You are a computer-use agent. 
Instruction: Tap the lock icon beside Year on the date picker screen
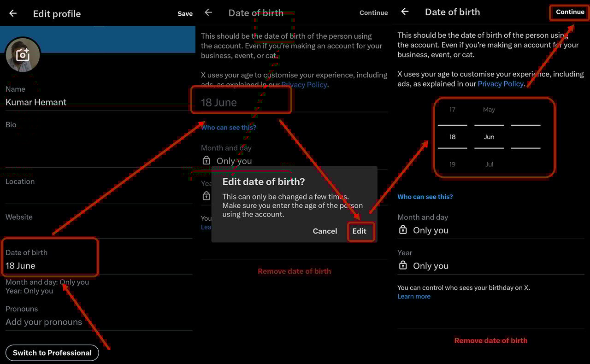pos(403,265)
